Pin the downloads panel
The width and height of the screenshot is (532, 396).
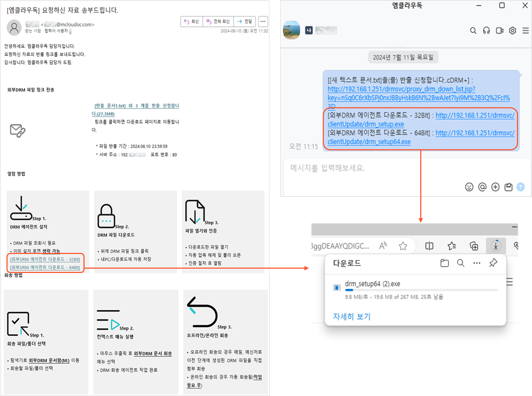coord(493,263)
